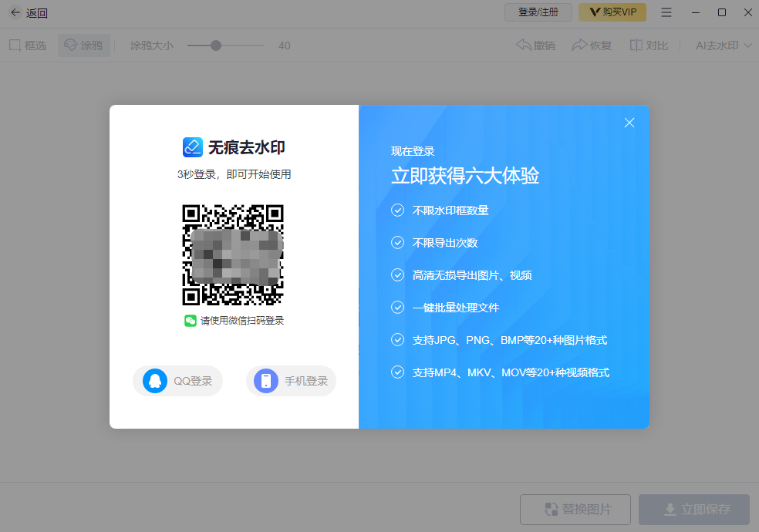
Task: Click the QQ icon on QQ登录 button
Action: (154, 380)
